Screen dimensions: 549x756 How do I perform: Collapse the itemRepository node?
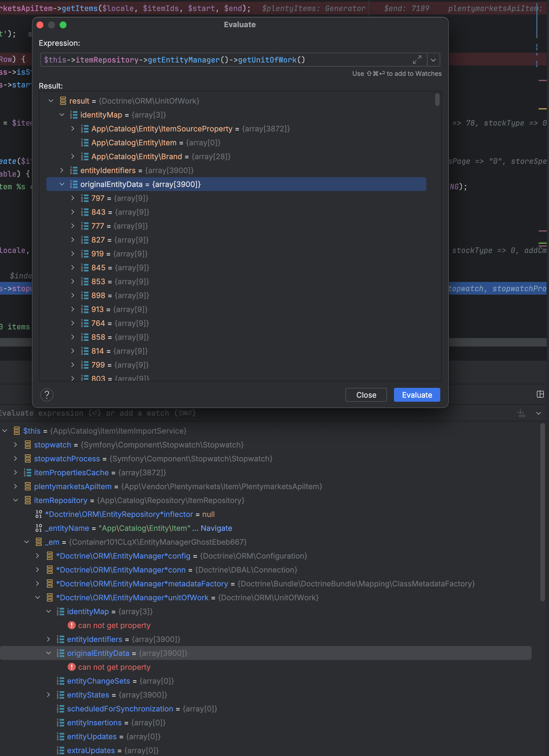(x=16, y=500)
